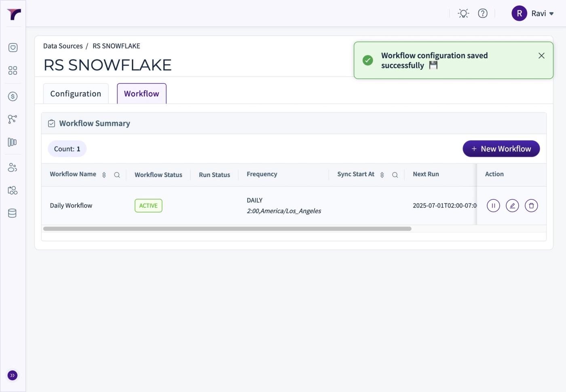The height and width of the screenshot is (392, 566).
Task: Go to Data Sources breadcrumb
Action: click(x=63, y=46)
